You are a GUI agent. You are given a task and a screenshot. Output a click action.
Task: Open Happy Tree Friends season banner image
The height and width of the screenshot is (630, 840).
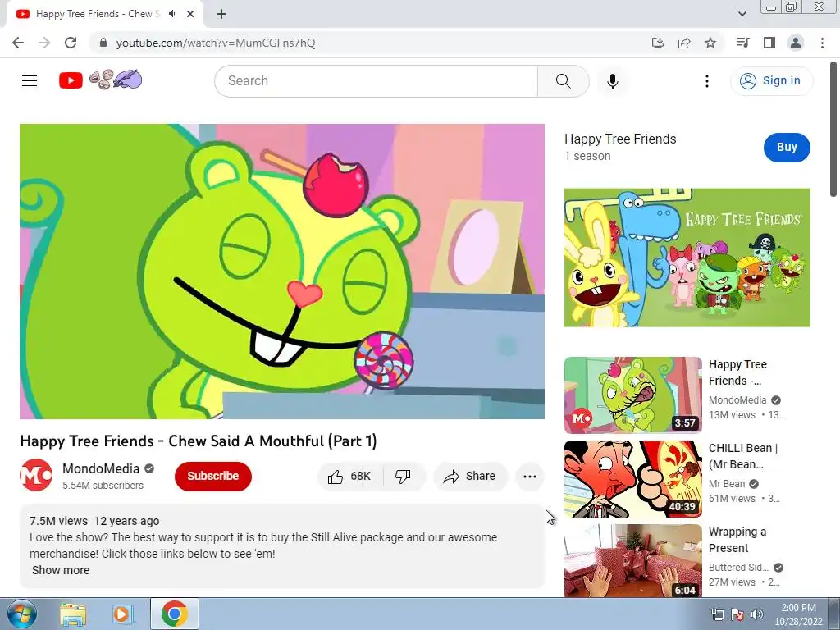[687, 258]
